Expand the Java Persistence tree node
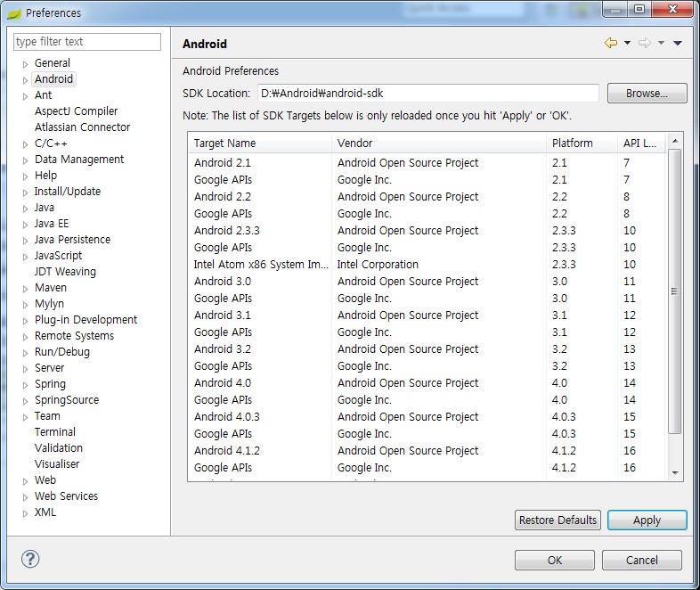Viewport: 700px width, 590px height. coord(26,241)
